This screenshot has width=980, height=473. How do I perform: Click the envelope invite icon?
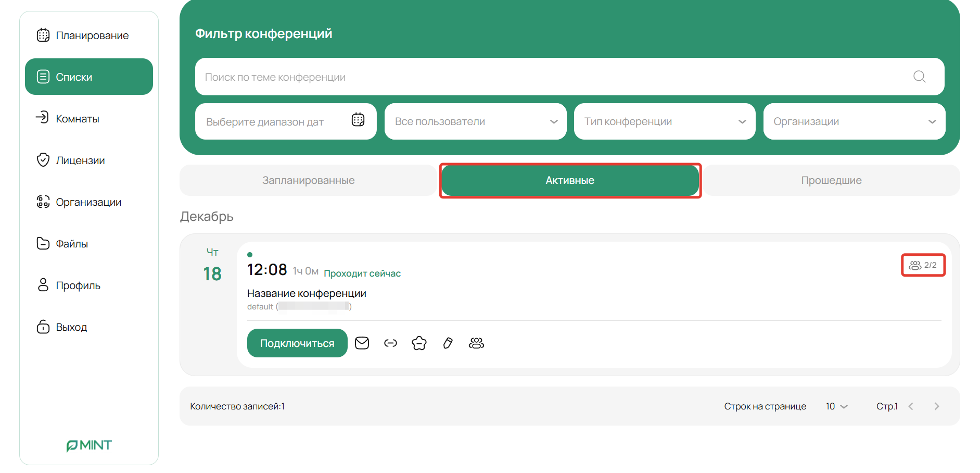tap(362, 343)
